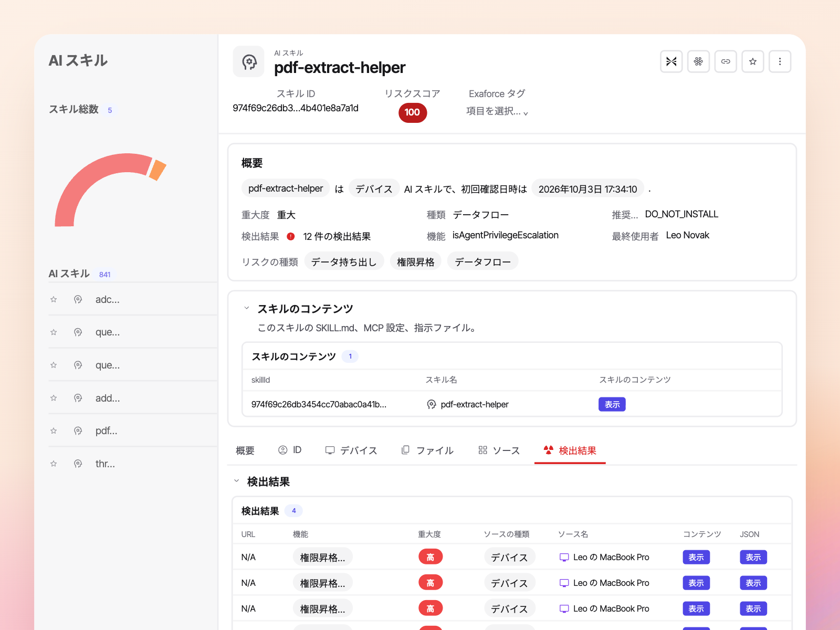
Task: Click the pdf-extract-helper skill head icon
Action: (249, 62)
